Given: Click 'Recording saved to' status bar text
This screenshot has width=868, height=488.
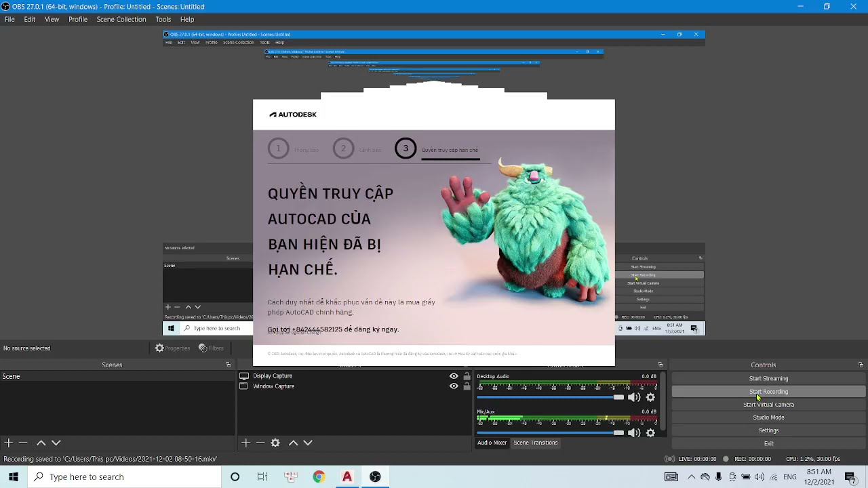Looking at the screenshot, I should click(x=111, y=459).
